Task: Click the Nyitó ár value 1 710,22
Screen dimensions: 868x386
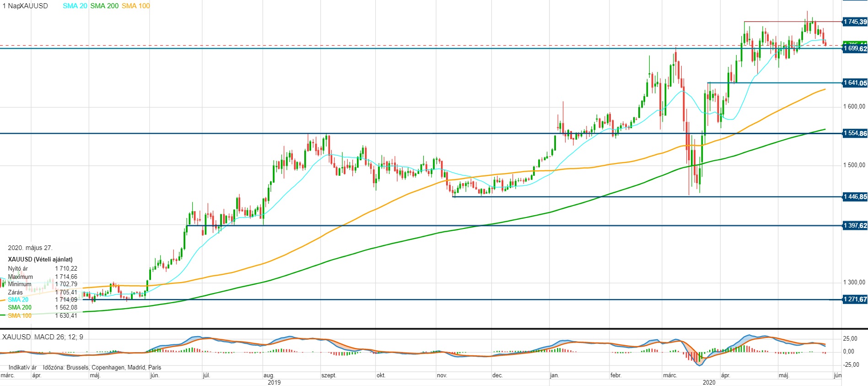Action: tap(66, 269)
